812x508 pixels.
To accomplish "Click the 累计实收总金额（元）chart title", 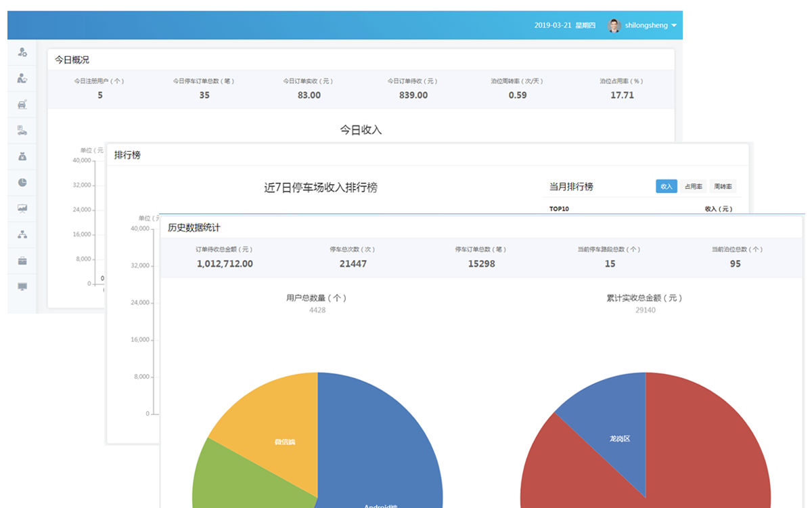I will click(645, 298).
